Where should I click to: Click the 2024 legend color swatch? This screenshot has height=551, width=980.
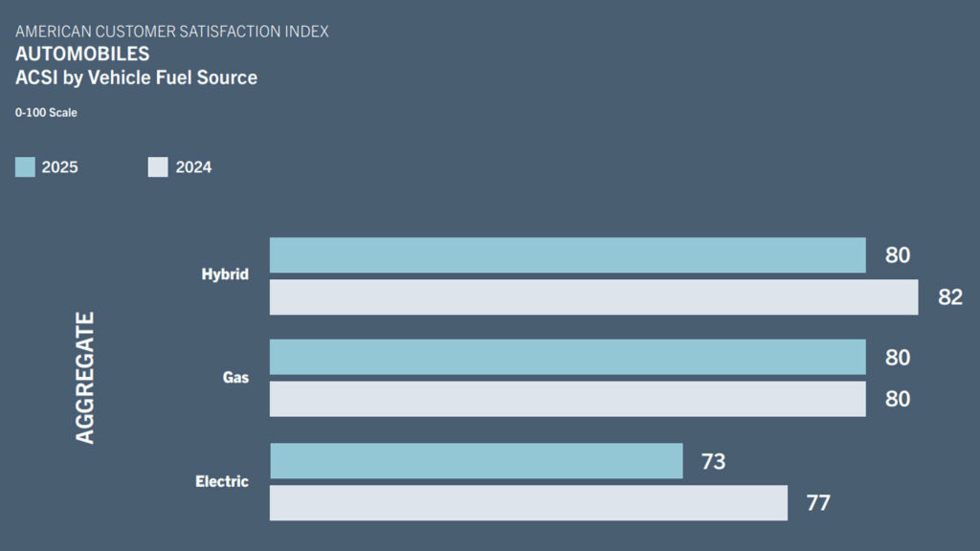(158, 167)
